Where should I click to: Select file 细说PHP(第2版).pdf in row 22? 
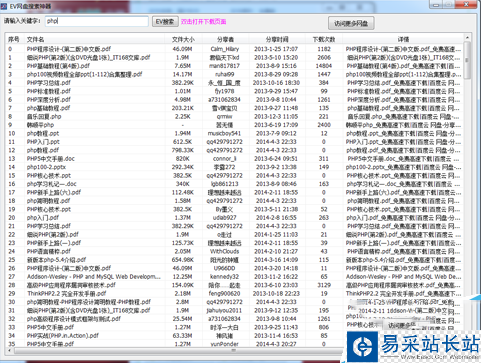tap(53, 234)
